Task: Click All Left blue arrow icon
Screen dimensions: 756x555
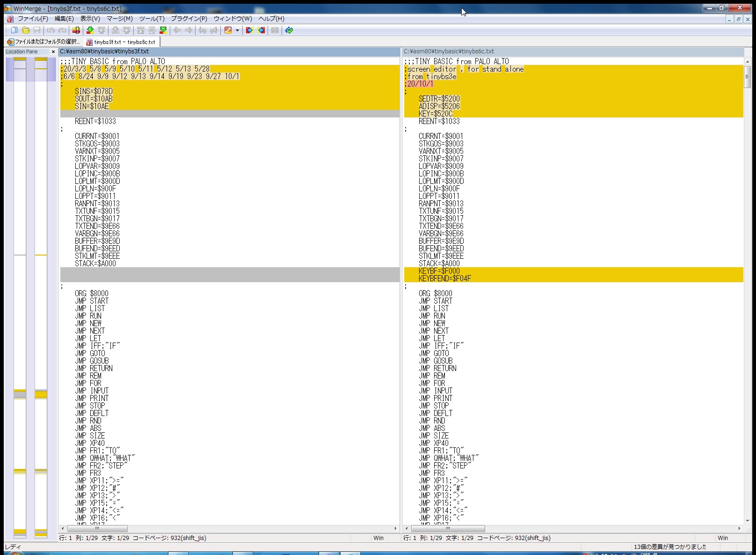Action: [261, 30]
